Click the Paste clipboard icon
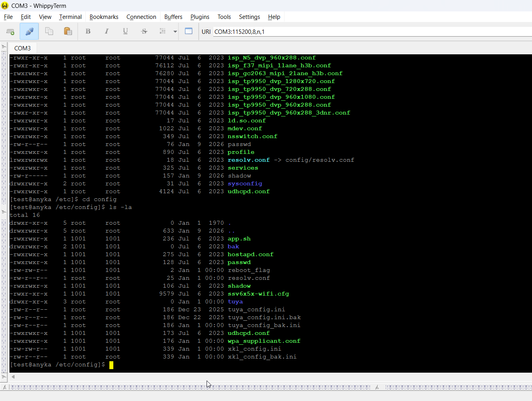 68,31
